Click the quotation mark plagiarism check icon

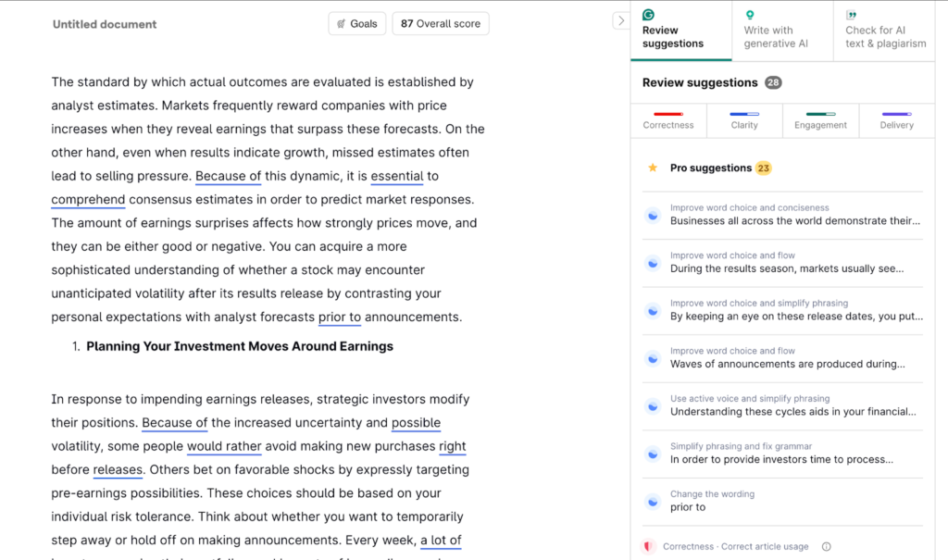coord(851,15)
